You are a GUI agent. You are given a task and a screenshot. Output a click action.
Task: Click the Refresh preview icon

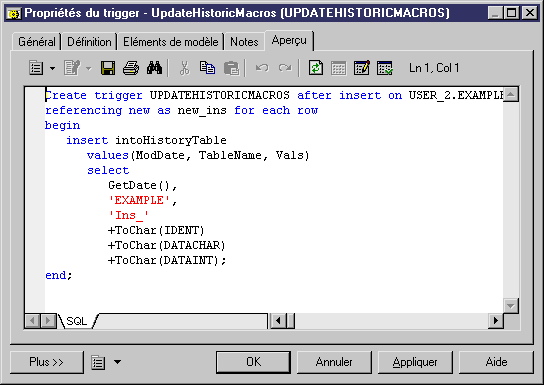315,68
